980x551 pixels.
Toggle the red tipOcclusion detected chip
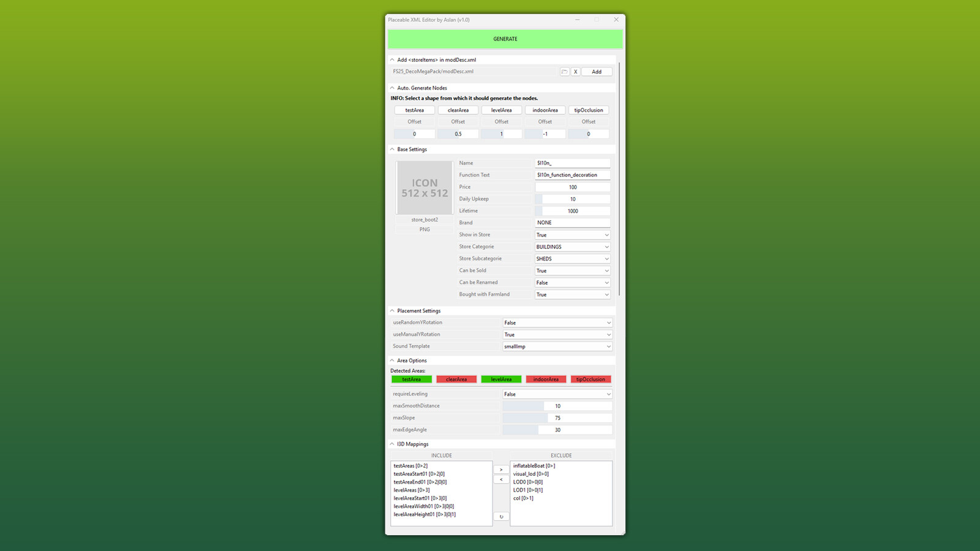(x=590, y=379)
